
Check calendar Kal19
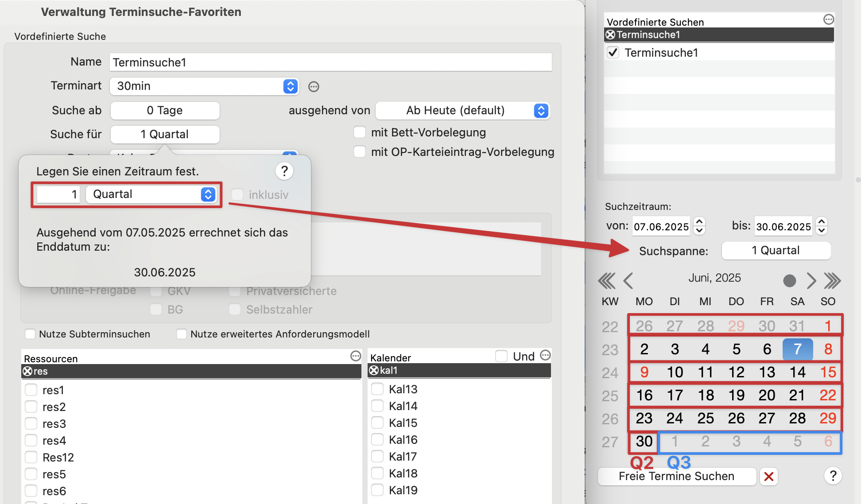click(377, 490)
